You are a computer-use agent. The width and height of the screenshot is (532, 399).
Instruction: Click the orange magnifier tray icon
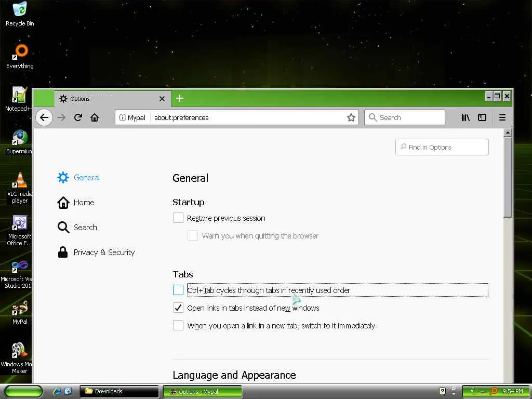click(x=494, y=391)
